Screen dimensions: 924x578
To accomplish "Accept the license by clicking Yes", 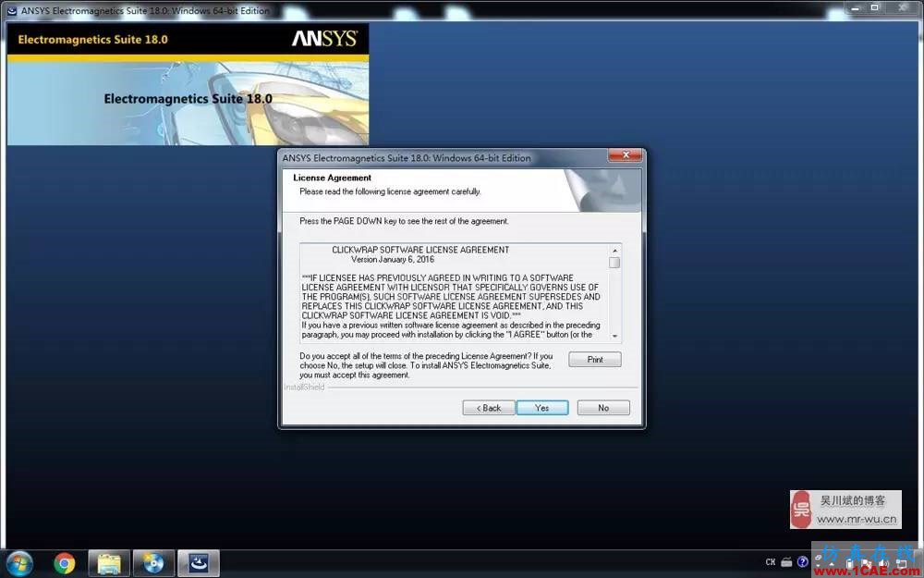I will click(x=542, y=408).
